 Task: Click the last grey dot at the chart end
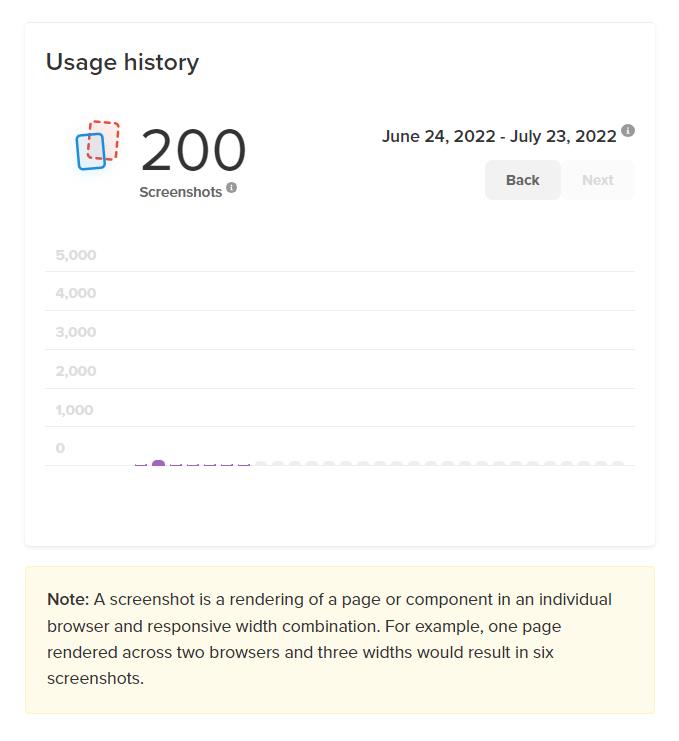[618, 464]
